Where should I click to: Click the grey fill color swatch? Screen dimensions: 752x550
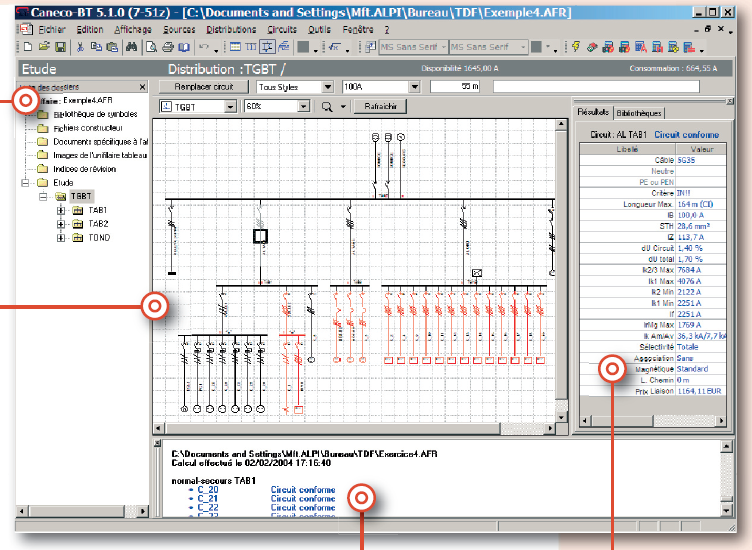(303, 47)
